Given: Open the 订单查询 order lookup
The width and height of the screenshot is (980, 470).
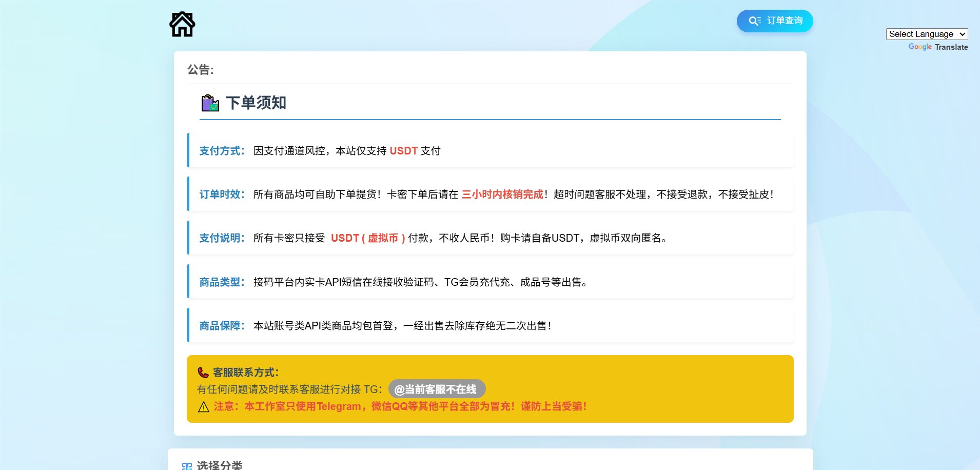Looking at the screenshot, I should coord(775,21).
